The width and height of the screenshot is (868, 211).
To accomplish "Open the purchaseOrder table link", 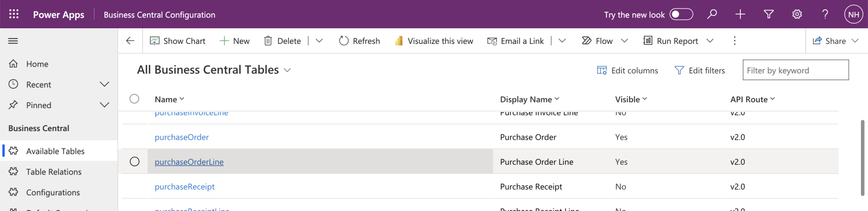I will pos(182,137).
